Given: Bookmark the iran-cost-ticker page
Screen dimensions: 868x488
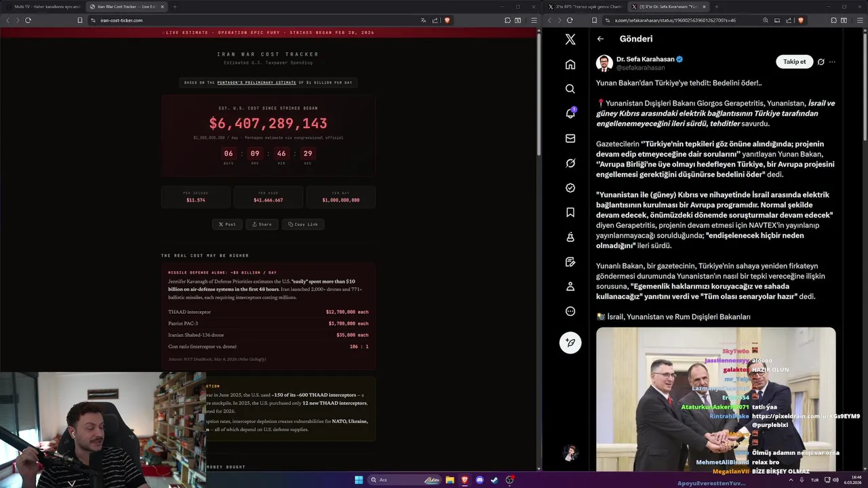Looking at the screenshot, I should click(x=80, y=20).
